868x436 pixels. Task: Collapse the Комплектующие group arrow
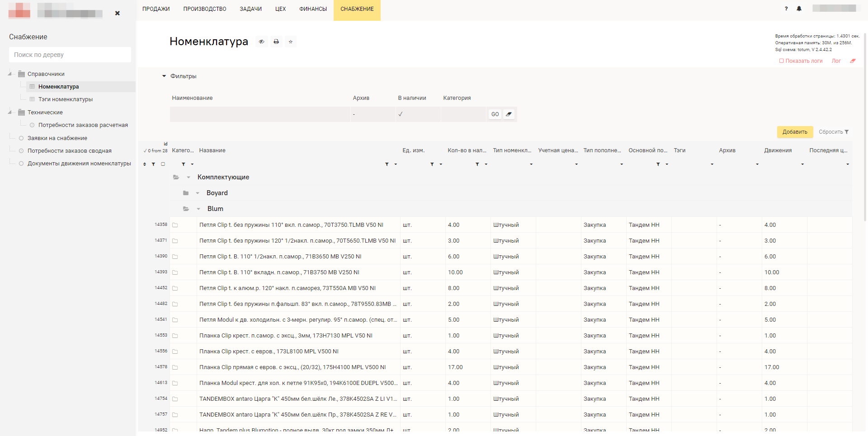[x=189, y=177]
